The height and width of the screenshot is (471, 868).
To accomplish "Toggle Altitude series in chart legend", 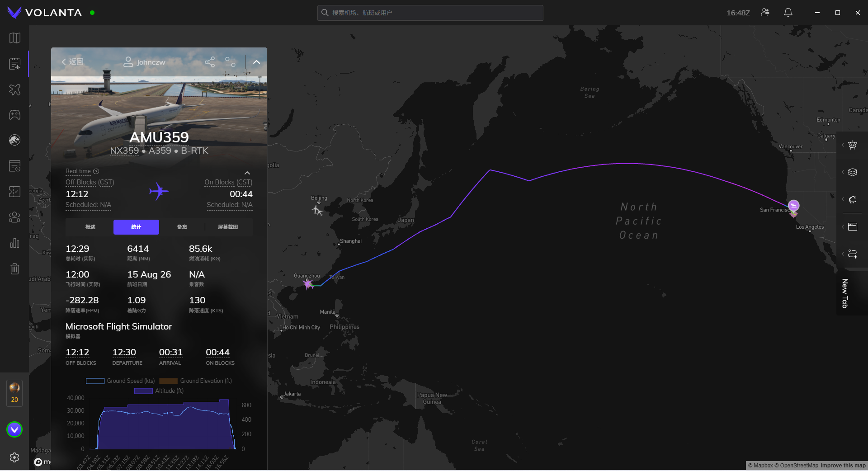I will (x=159, y=391).
